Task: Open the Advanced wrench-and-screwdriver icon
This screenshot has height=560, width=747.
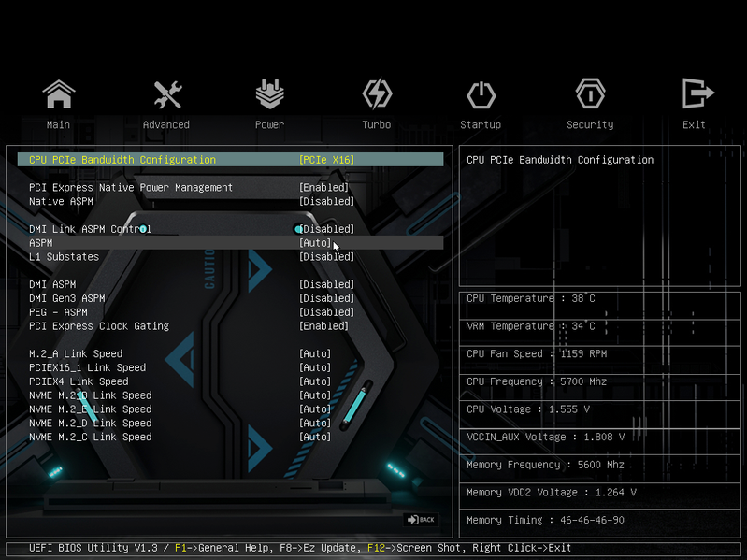Action: tap(167, 93)
